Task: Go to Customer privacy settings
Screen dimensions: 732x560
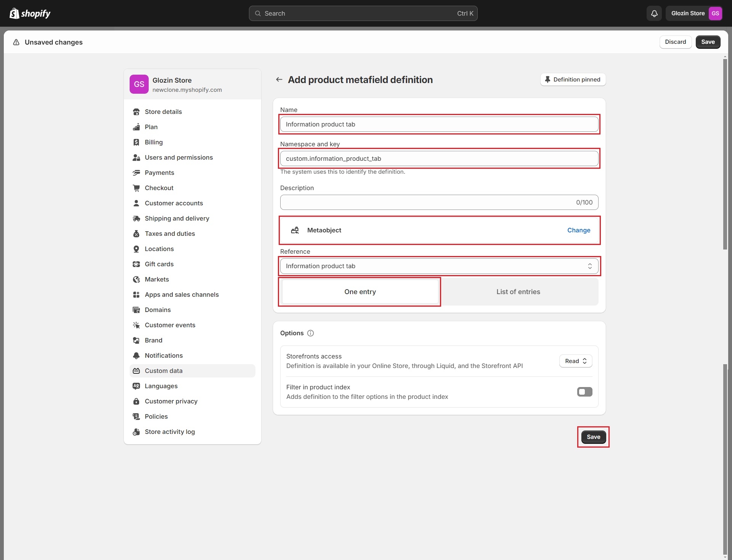Action: click(x=171, y=401)
